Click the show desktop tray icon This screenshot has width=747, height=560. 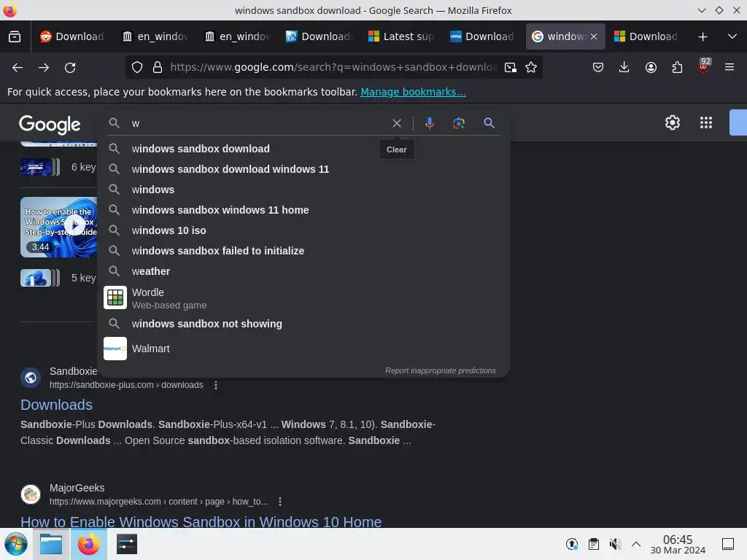(728, 544)
